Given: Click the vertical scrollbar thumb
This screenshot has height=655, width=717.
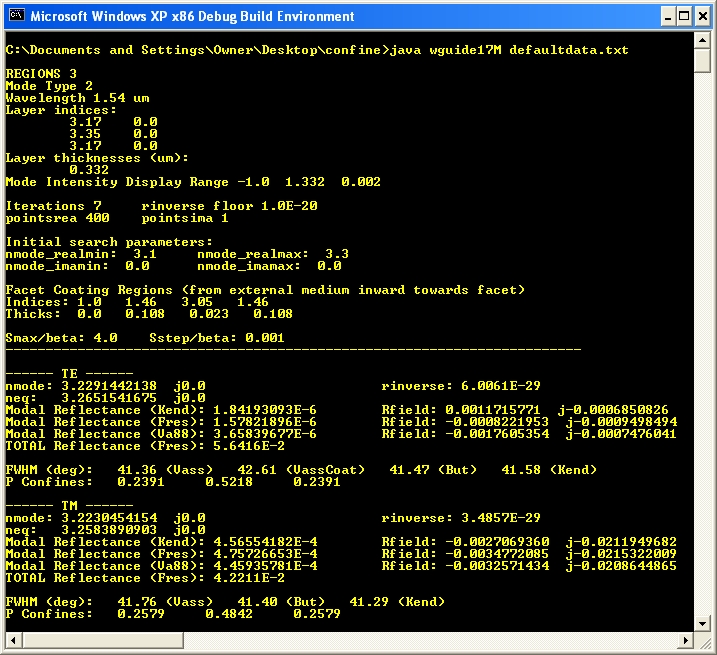Looking at the screenshot, I should pos(703,60).
